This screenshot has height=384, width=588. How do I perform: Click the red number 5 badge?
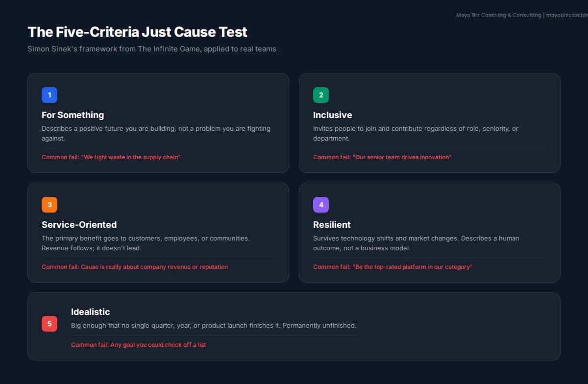coord(49,324)
